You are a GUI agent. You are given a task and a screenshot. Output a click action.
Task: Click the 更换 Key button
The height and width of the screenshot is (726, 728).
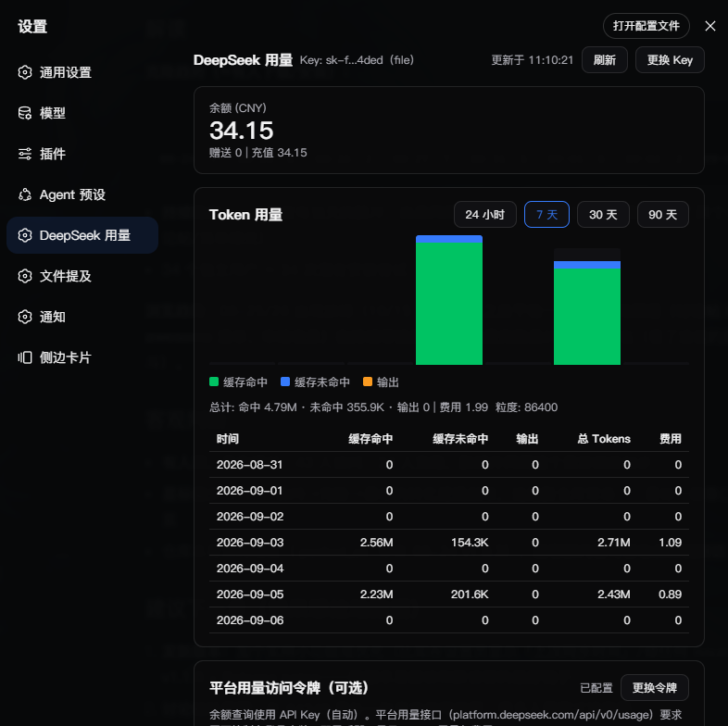click(x=670, y=60)
